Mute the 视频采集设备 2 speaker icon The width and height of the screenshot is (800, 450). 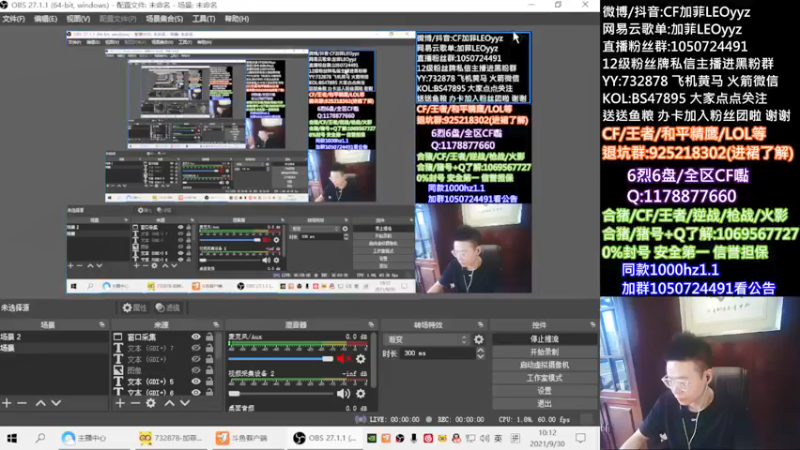[x=343, y=393]
